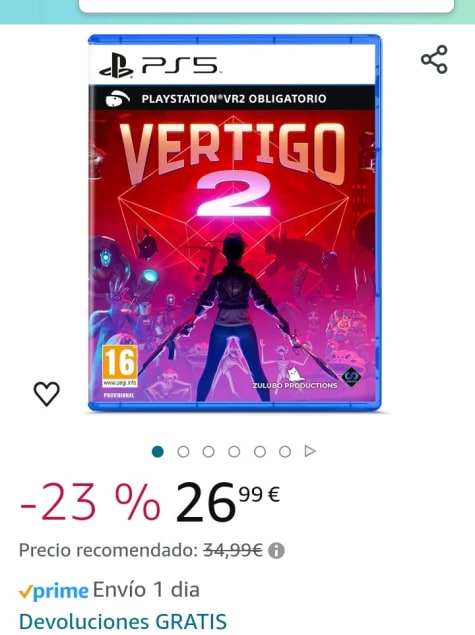Play product video via triangle icon
Viewport: 475px width, 635px height.
click(x=310, y=451)
